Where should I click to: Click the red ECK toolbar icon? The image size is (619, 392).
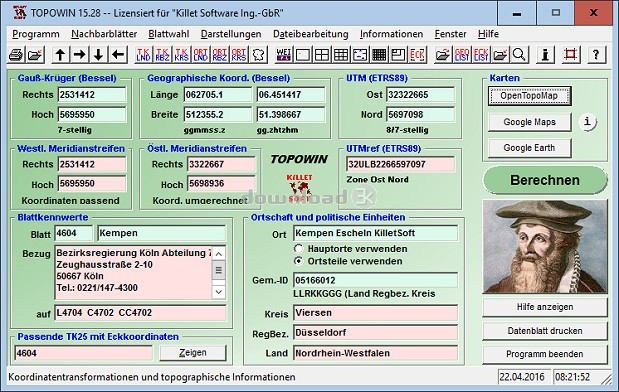[x=417, y=54]
